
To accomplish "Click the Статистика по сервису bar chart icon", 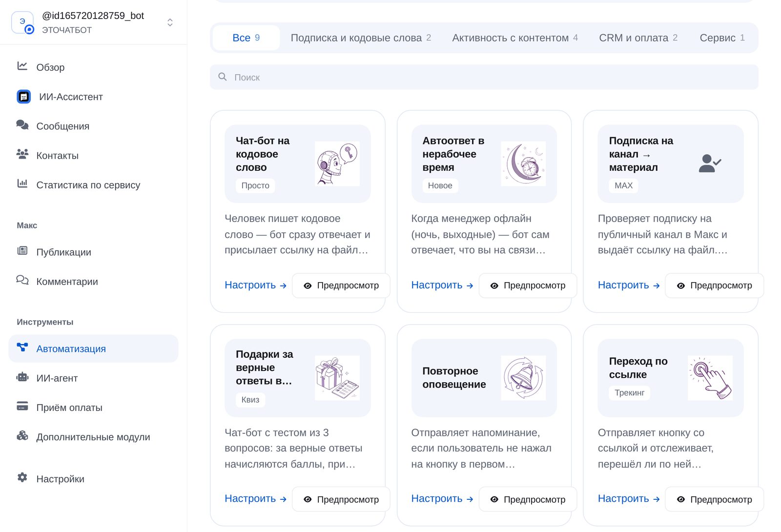I will [x=22, y=184].
